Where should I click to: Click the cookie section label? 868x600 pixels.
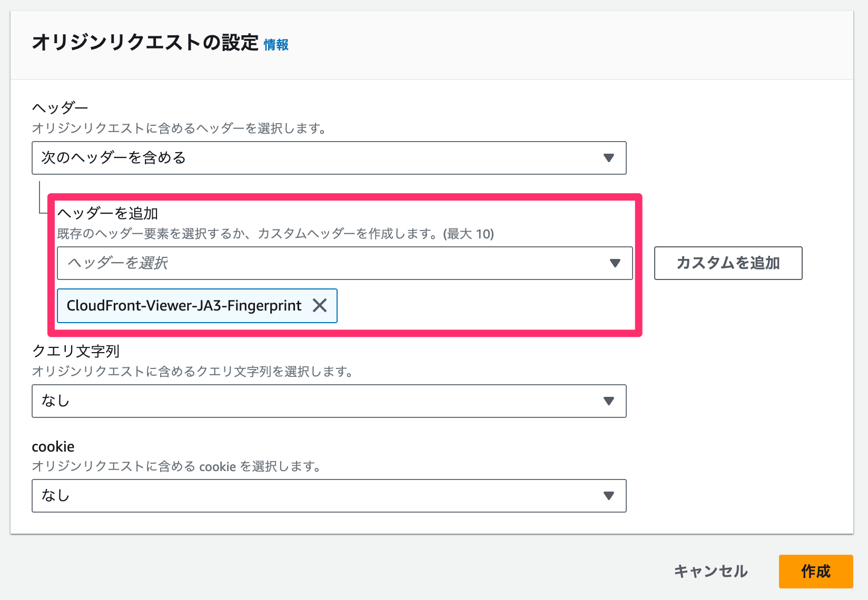[x=53, y=446]
